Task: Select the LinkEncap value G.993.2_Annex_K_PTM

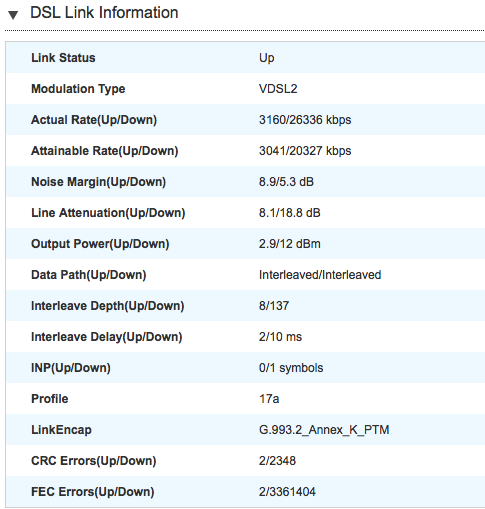Action: (x=324, y=430)
